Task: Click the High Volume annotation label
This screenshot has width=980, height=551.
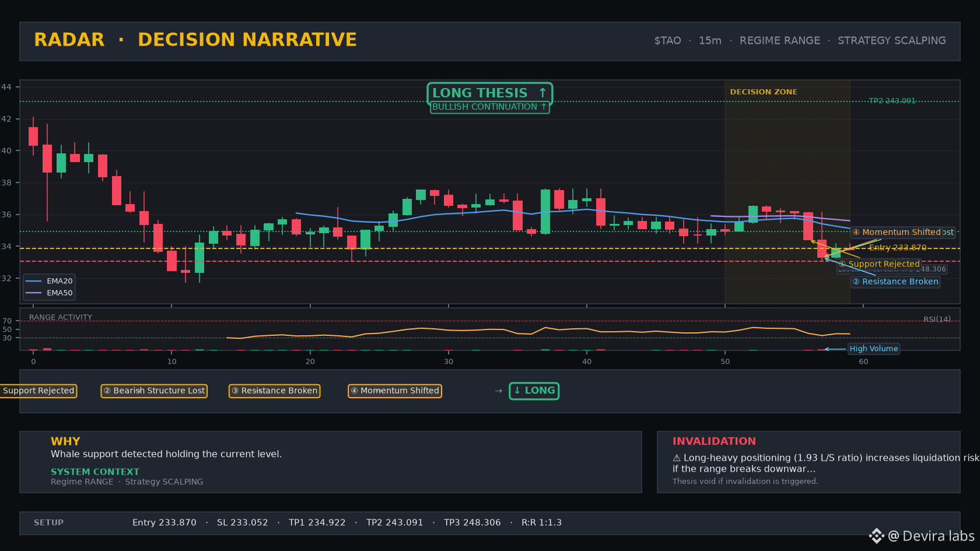Action: 873,349
